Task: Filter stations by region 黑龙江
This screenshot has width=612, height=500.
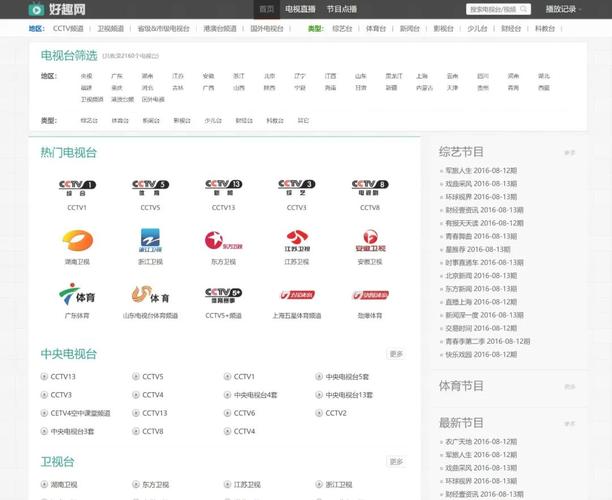Action: pos(394,76)
